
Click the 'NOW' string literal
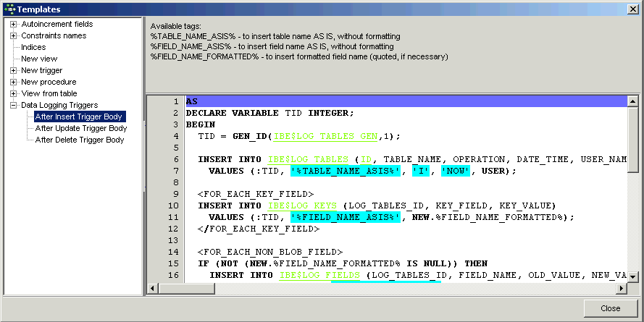click(x=456, y=171)
